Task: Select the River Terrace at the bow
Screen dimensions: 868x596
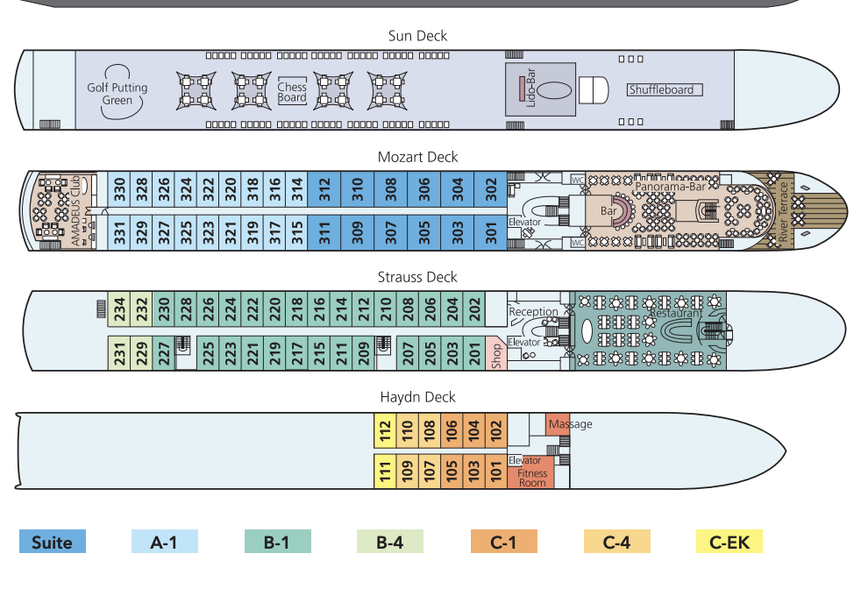Action: tap(783, 211)
